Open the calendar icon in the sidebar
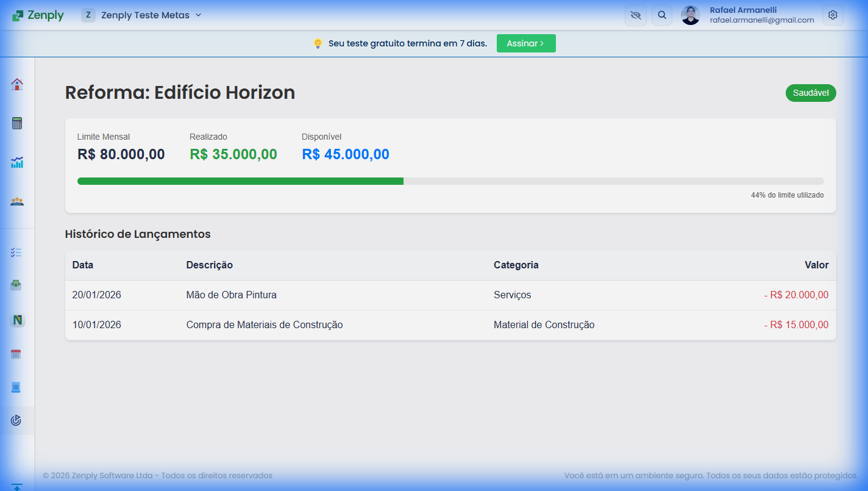 [x=16, y=353]
